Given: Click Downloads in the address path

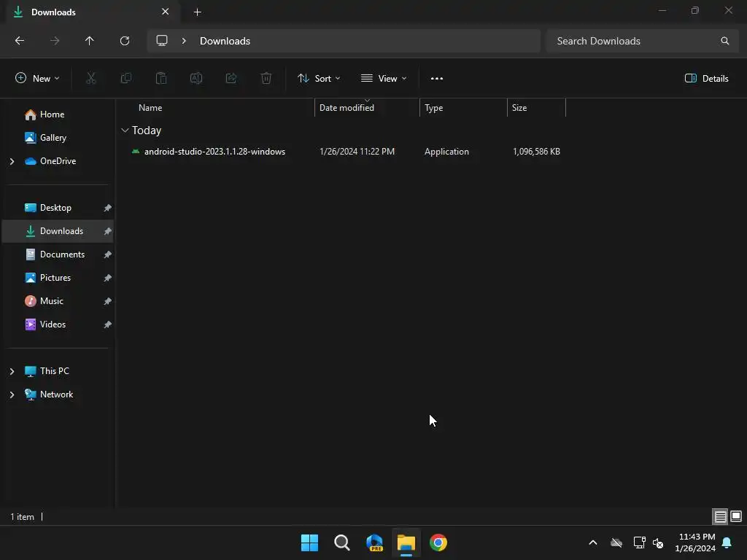Looking at the screenshot, I should click(225, 41).
